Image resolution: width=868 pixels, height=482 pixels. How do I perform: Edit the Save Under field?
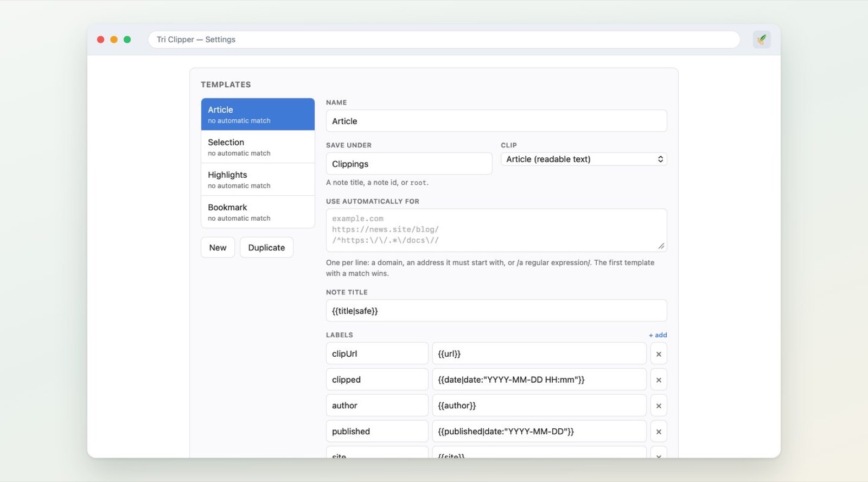[409, 164]
